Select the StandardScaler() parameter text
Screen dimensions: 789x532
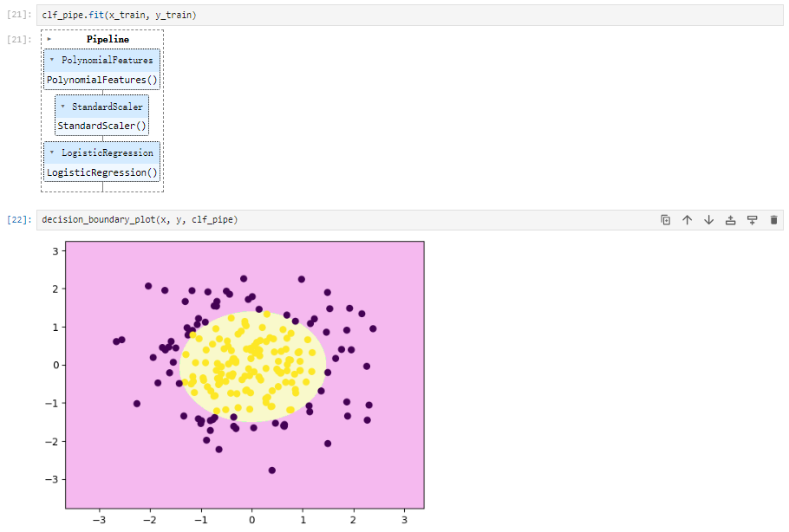point(101,126)
